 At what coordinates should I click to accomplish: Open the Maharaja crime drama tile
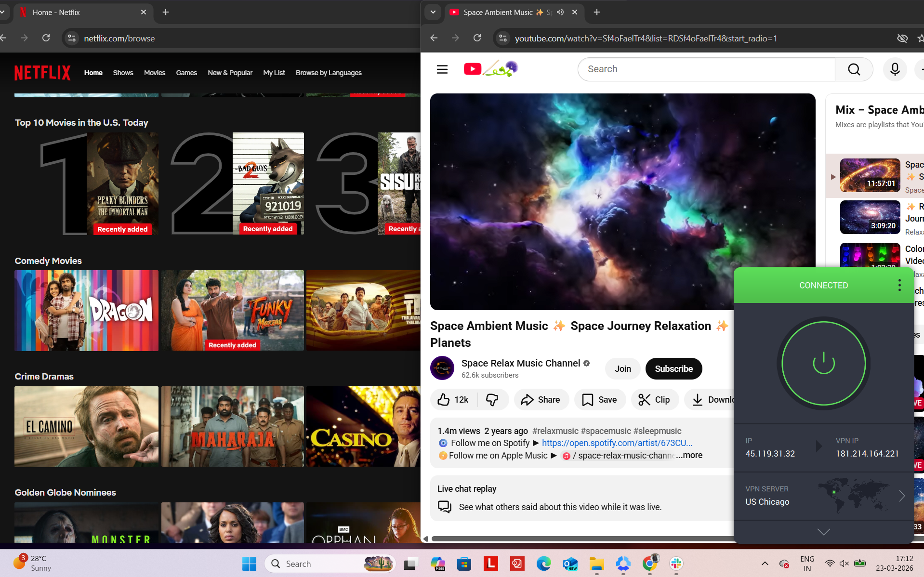click(233, 426)
